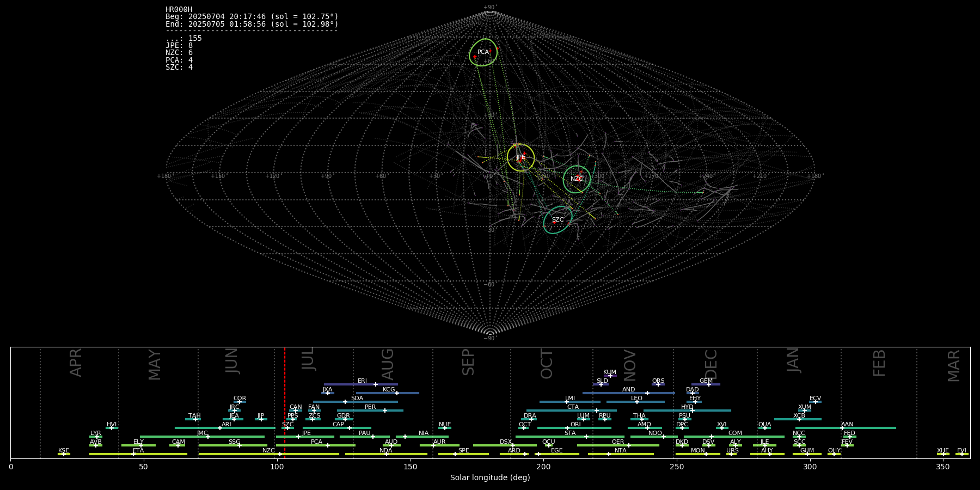Click the CAP shower label in timeline

coord(339,425)
